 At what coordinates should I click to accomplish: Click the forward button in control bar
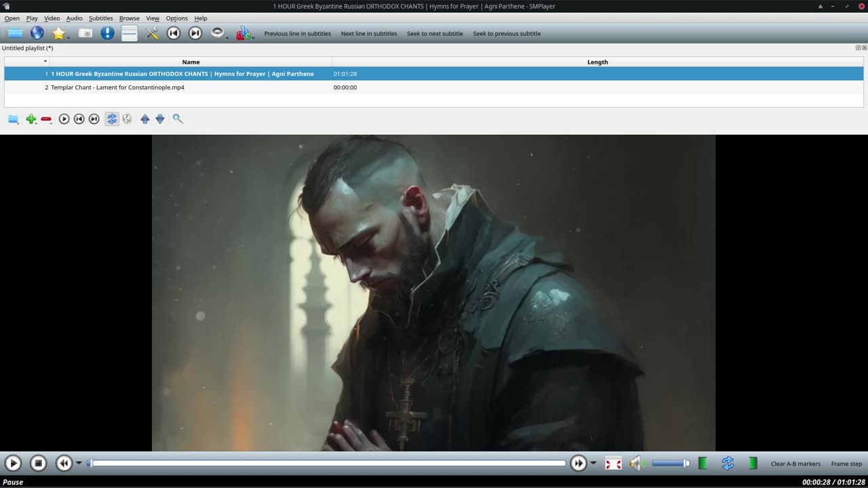tap(578, 464)
